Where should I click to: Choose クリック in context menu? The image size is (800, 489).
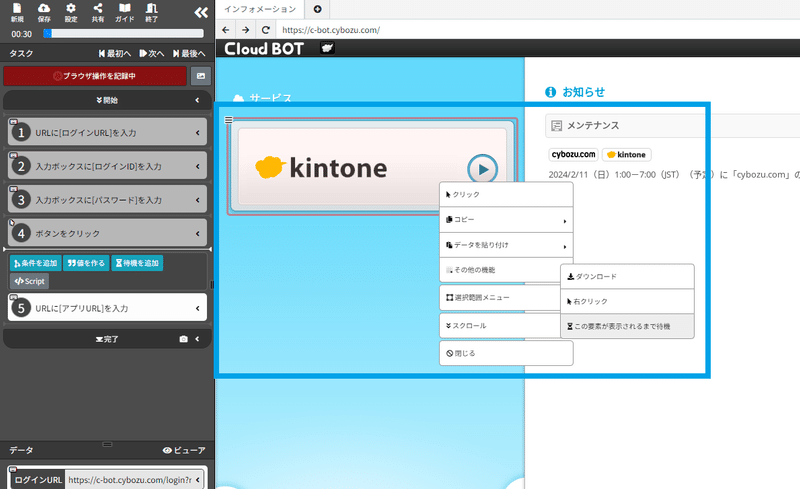pos(506,194)
